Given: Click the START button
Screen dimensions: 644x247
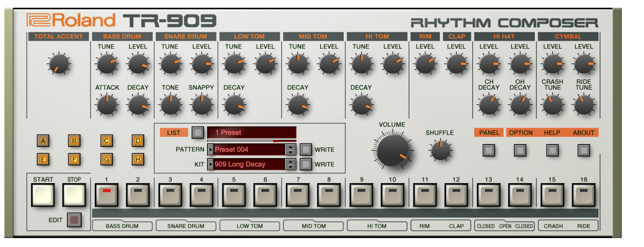Looking at the screenshot, I should [43, 195].
